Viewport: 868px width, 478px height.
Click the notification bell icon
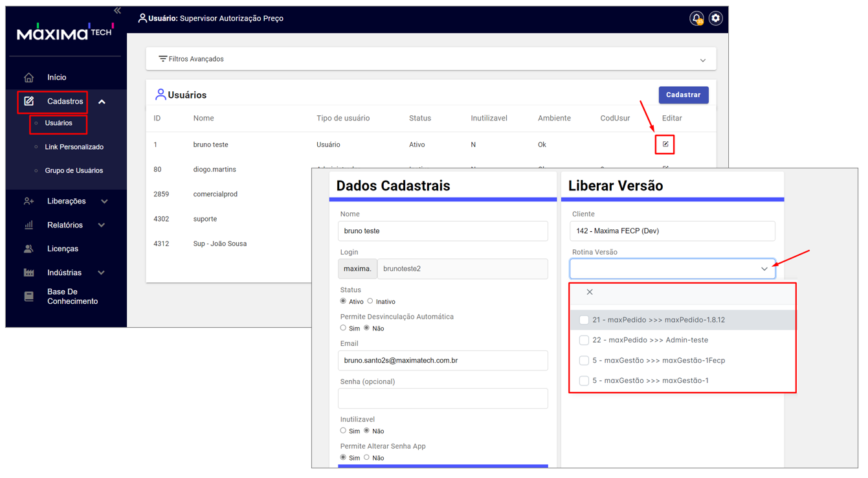tap(696, 18)
